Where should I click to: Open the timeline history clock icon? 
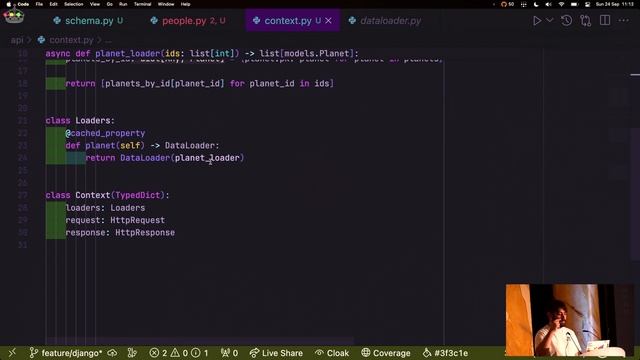coord(567,20)
